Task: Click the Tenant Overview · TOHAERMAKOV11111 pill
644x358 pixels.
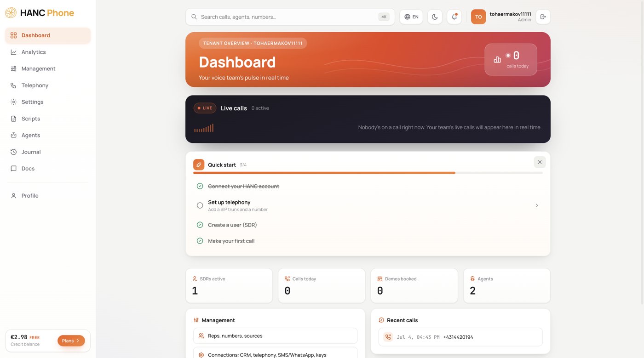Action: (253, 43)
